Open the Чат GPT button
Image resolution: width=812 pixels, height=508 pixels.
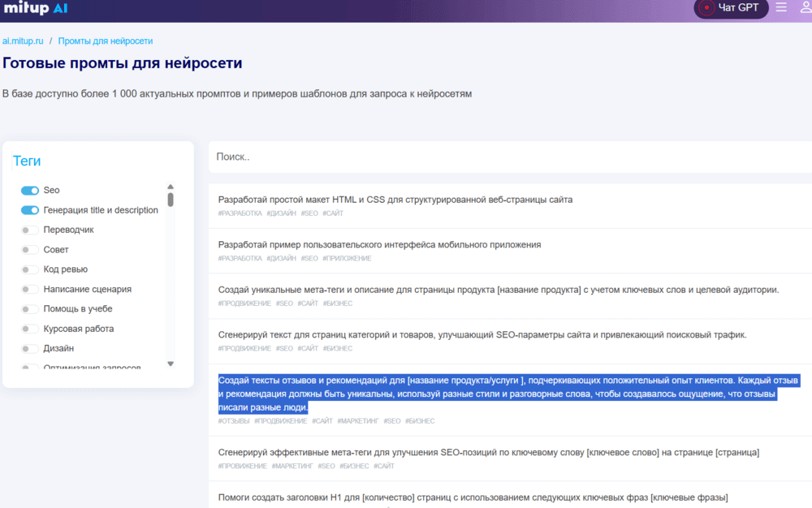tap(731, 8)
